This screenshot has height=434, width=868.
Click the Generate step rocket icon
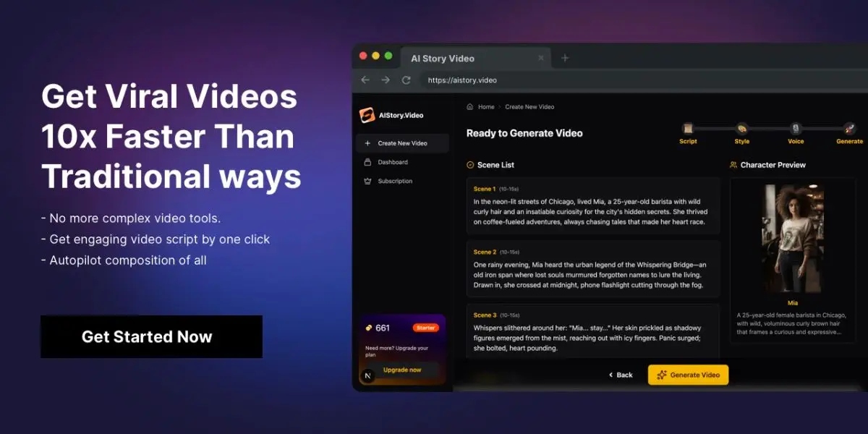(x=850, y=128)
